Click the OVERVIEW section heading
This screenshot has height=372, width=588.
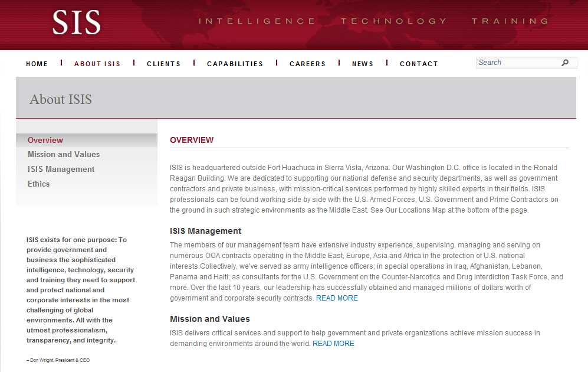pos(192,140)
